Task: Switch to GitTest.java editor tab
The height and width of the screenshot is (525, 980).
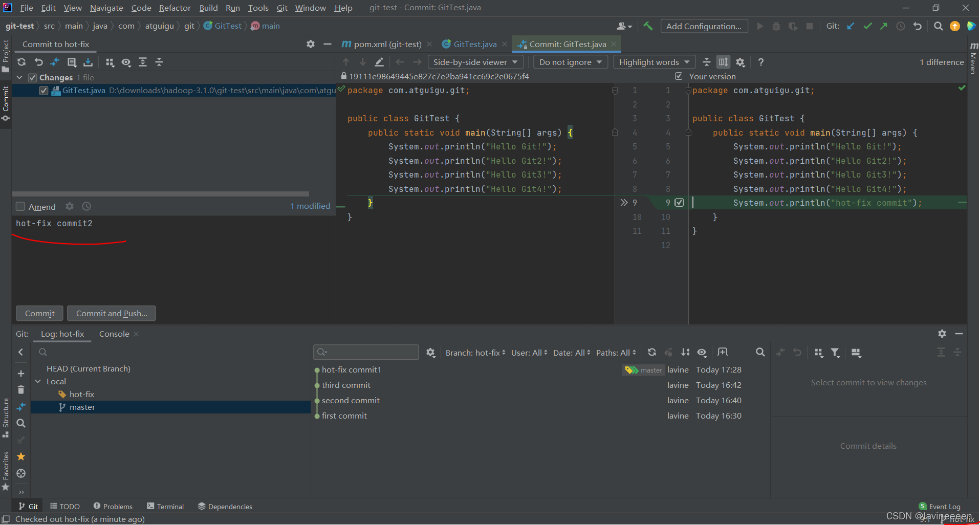Action: click(x=474, y=44)
